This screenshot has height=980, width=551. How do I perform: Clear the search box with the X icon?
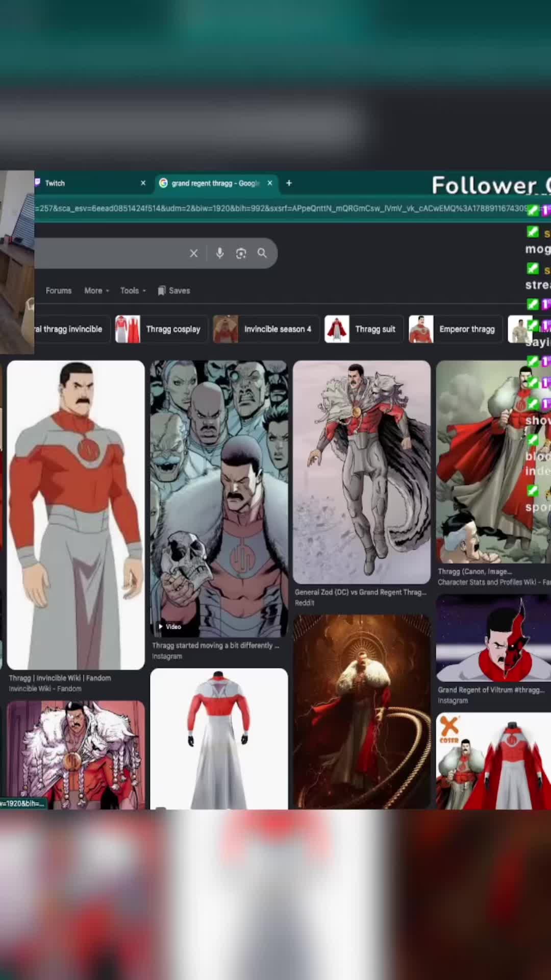(193, 253)
